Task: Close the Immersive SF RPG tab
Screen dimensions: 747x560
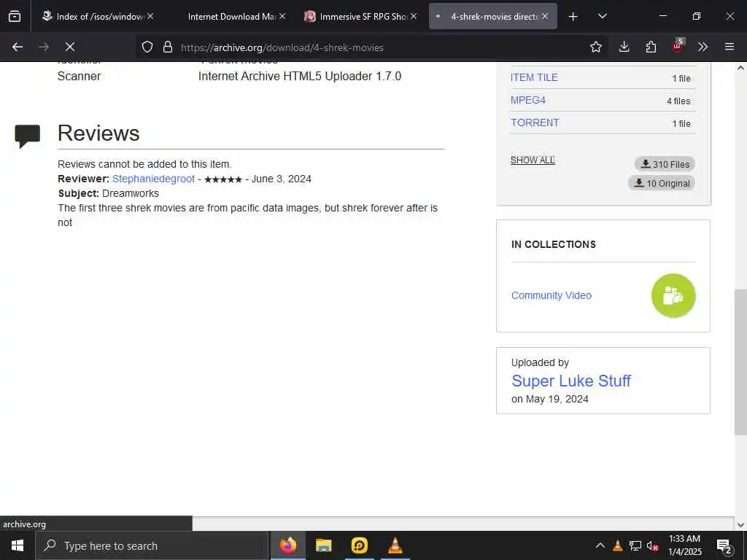Action: (x=414, y=16)
